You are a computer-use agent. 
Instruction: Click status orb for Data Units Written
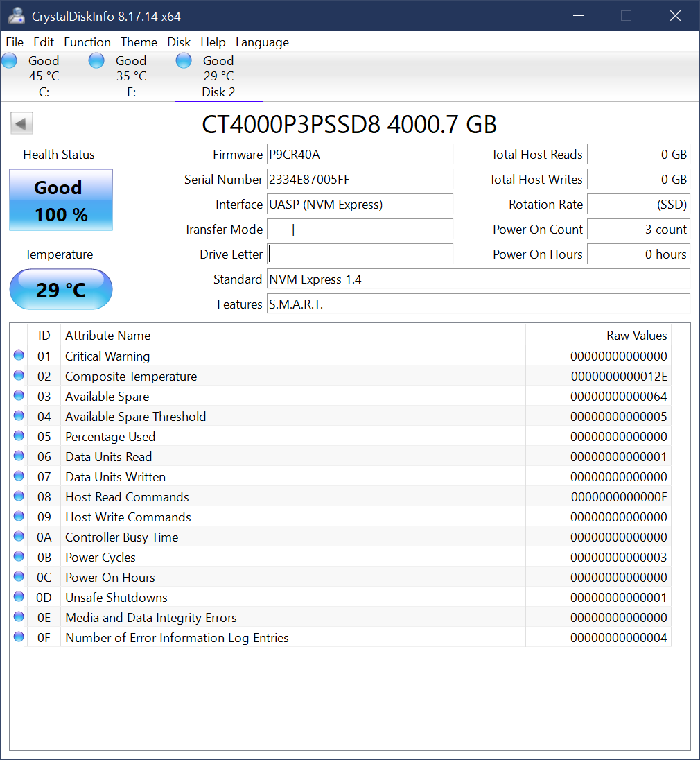pos(19,476)
